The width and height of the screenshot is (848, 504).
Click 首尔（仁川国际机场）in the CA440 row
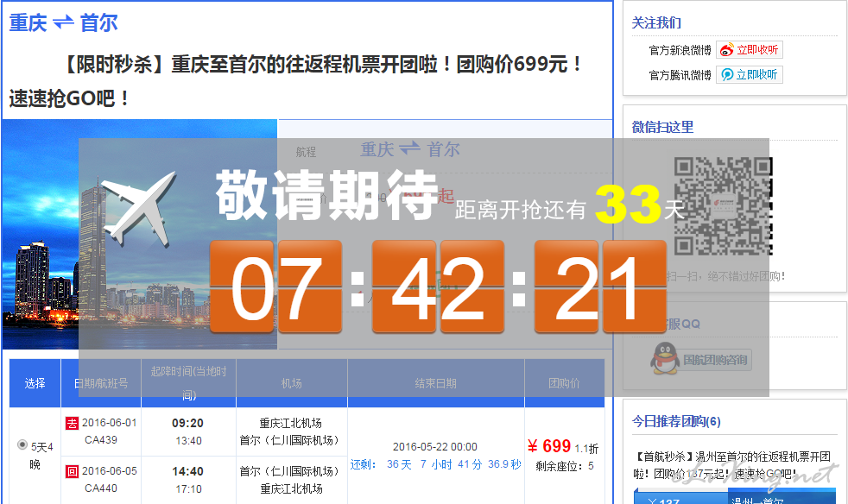pyautogui.click(x=292, y=471)
